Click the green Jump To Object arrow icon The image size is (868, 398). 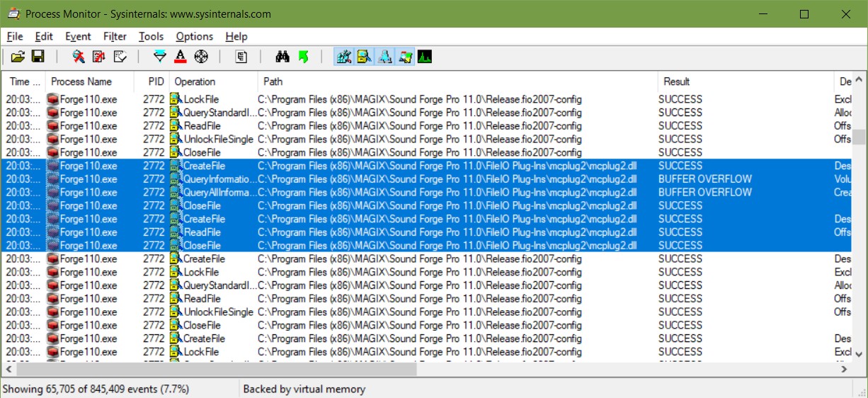click(303, 57)
